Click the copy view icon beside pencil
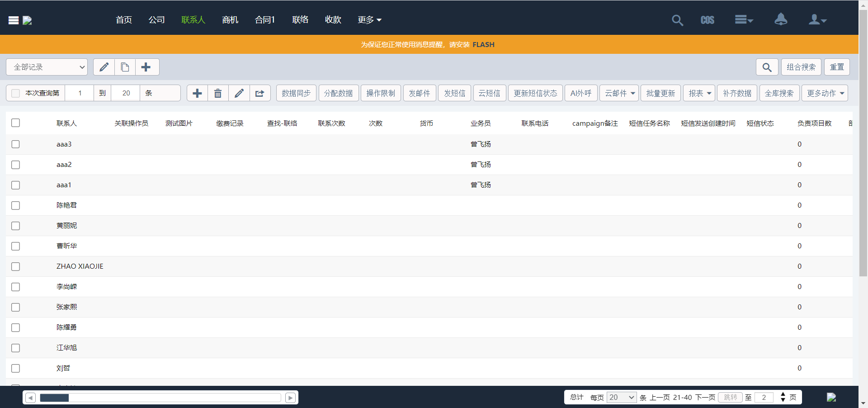Viewport: 868px width, 408px height. coord(125,67)
